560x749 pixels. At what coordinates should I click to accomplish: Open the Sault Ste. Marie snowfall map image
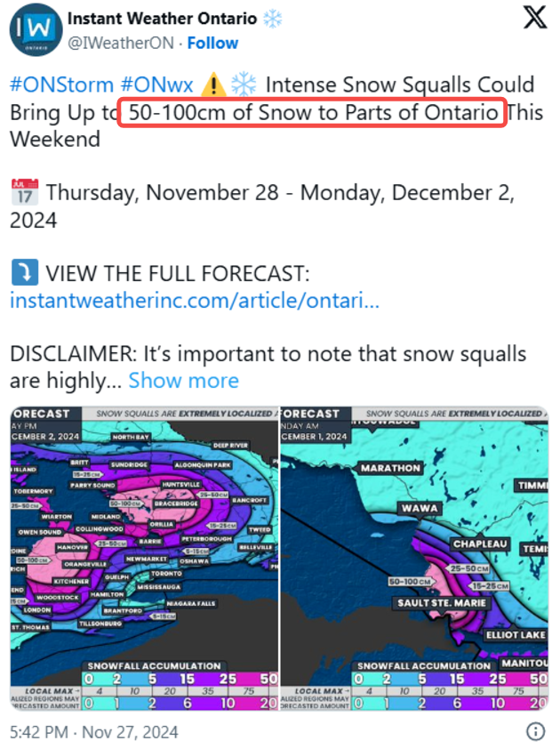[414, 559]
